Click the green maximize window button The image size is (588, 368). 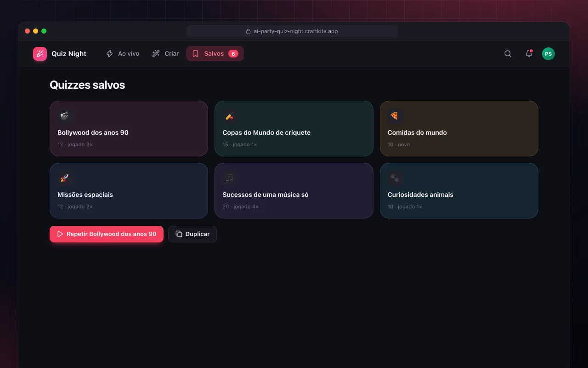tap(44, 31)
